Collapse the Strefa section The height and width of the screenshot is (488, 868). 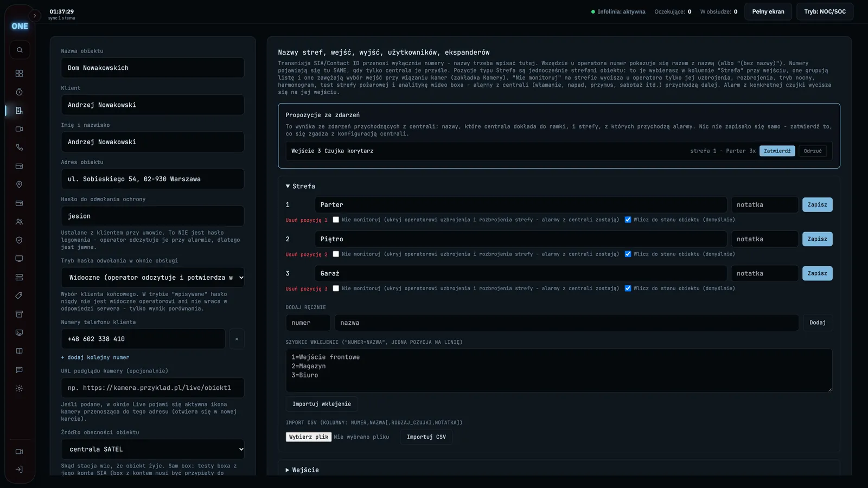point(301,186)
